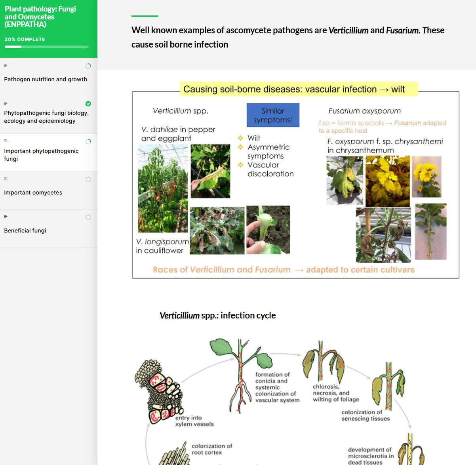This screenshot has height=465, width=476.
Task: Click the lecture icon beside Important oomycetes
Action: coord(5,179)
